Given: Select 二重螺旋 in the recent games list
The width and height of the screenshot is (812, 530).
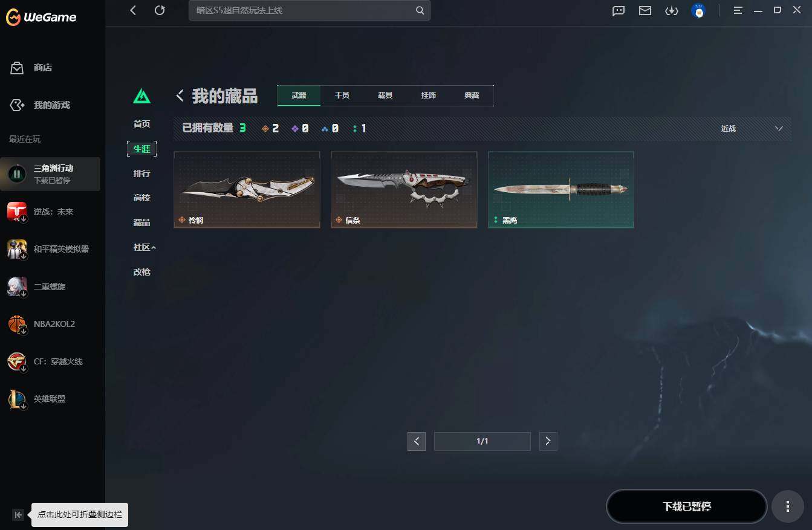Looking at the screenshot, I should [50, 286].
